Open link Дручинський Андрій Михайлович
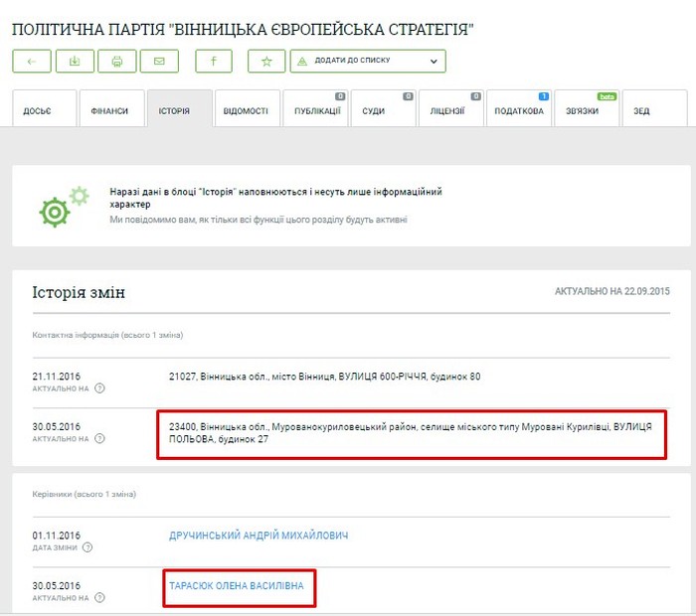 tap(259, 536)
